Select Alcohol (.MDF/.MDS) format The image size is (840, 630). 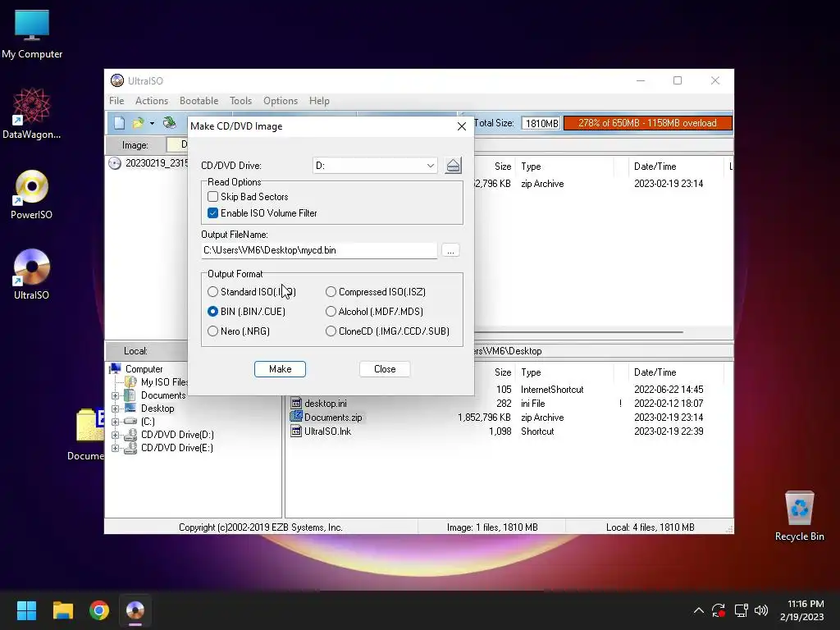[331, 311]
